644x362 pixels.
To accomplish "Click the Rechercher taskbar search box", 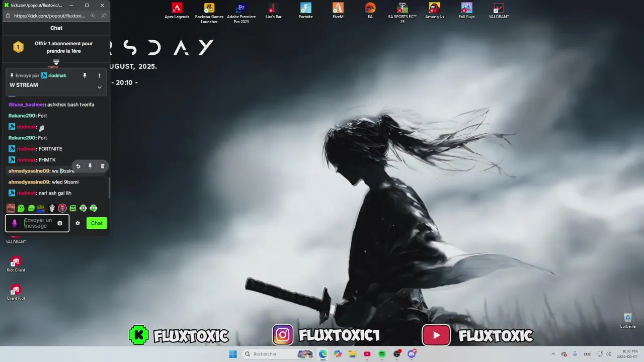I will click(278, 354).
